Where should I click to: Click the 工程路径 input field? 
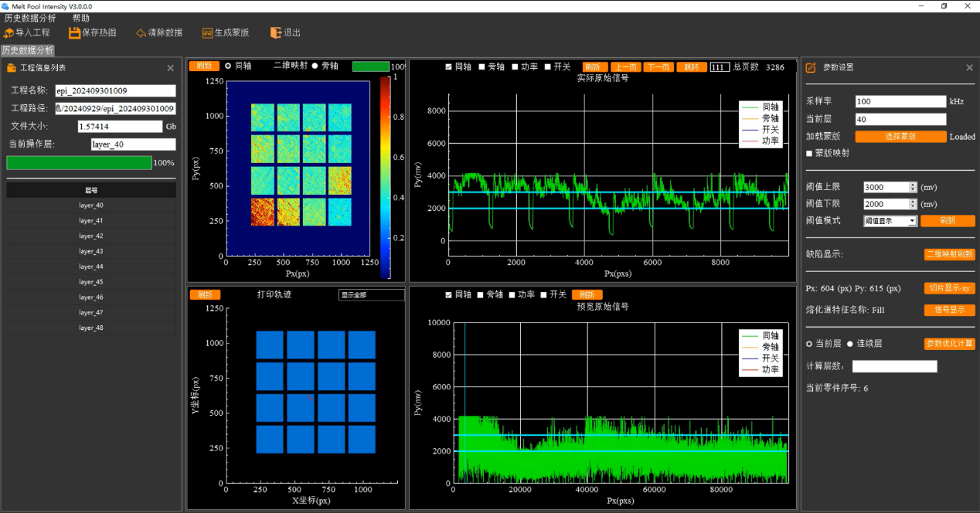pyautogui.click(x=115, y=109)
